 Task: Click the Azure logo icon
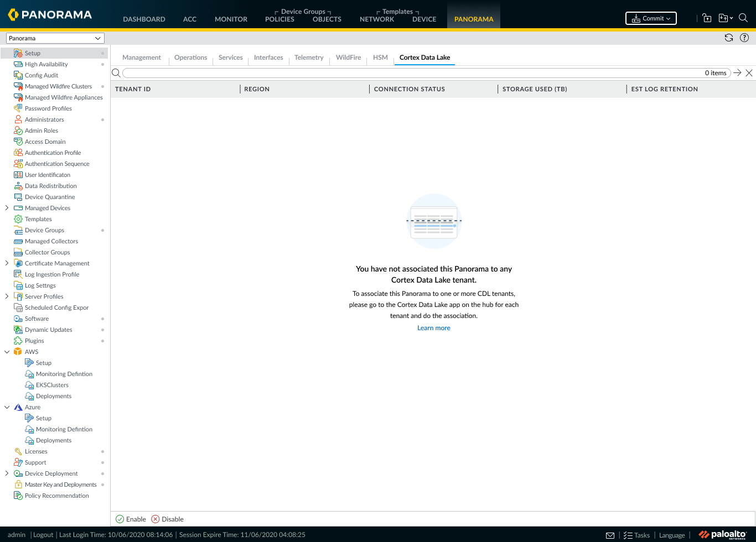coord(18,407)
